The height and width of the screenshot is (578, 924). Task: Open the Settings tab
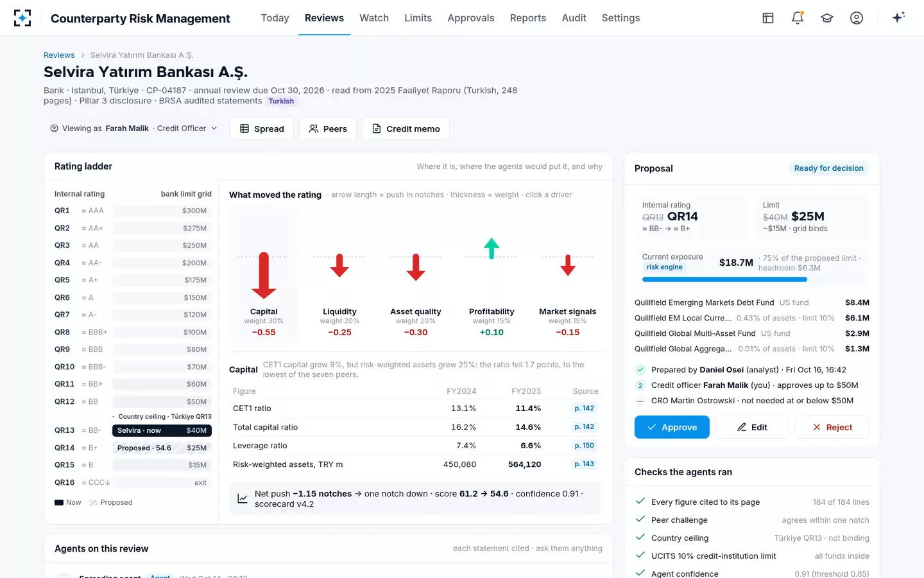coord(620,18)
